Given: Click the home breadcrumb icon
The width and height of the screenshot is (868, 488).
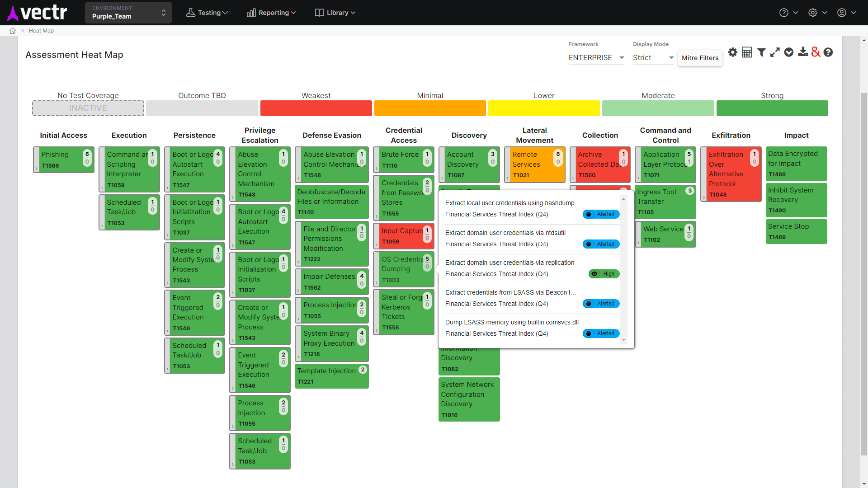Looking at the screenshot, I should point(13,31).
